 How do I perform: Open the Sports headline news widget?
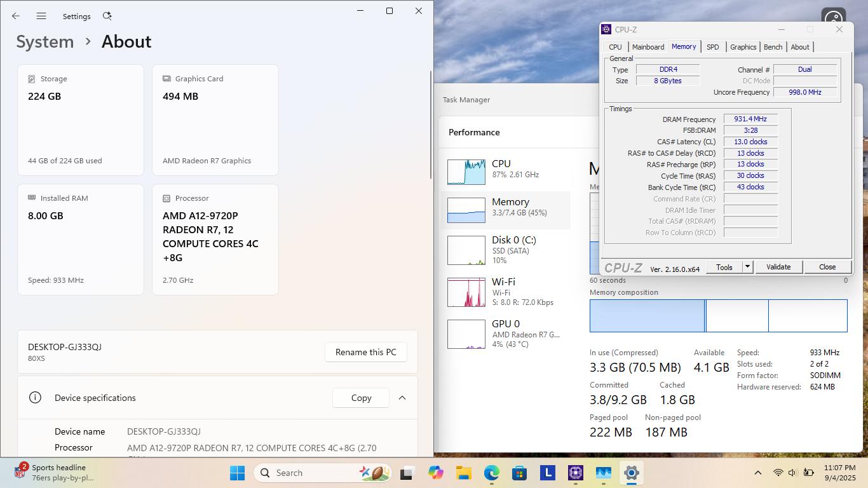tap(54, 473)
